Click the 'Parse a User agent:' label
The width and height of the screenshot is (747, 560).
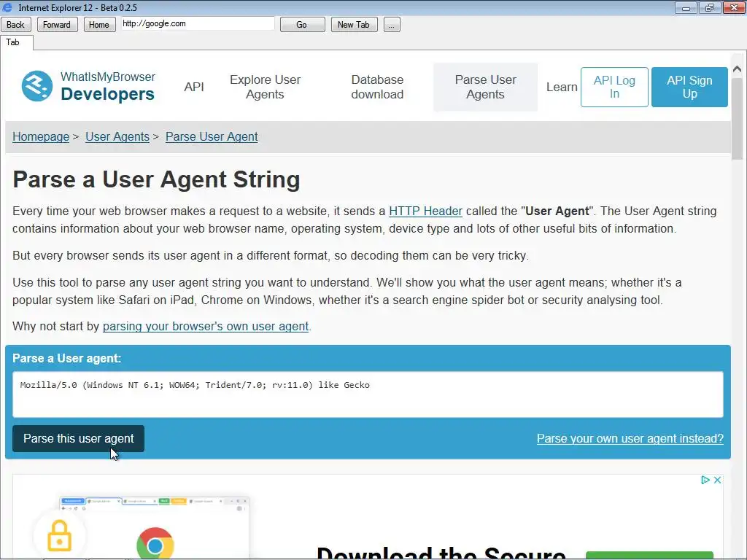[66, 358]
